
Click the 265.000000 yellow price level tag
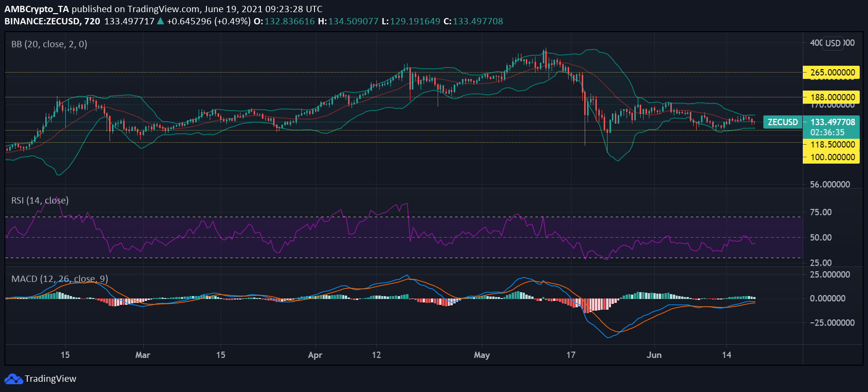tap(831, 73)
